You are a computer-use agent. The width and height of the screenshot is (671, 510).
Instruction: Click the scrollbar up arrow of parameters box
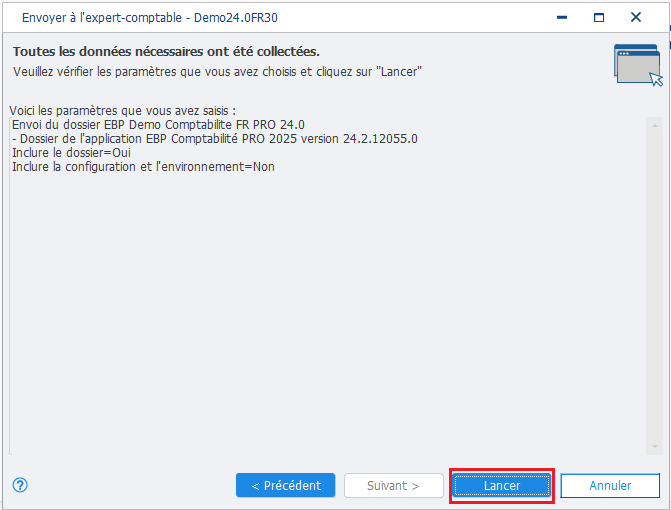click(x=654, y=125)
